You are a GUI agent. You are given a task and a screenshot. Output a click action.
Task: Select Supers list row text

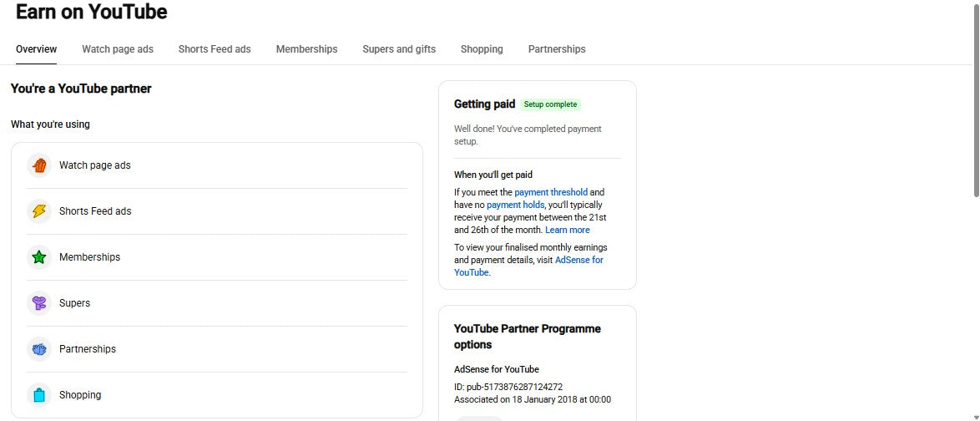tap(75, 303)
